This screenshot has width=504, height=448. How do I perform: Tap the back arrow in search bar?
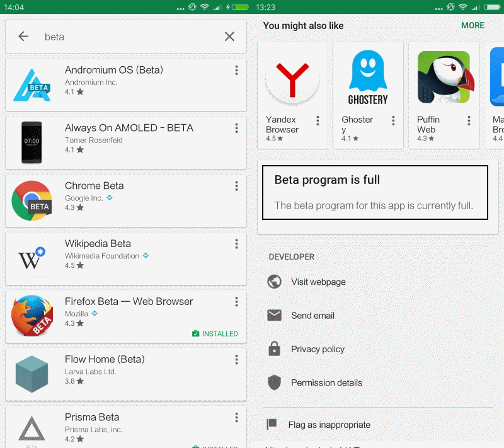pos(23,37)
